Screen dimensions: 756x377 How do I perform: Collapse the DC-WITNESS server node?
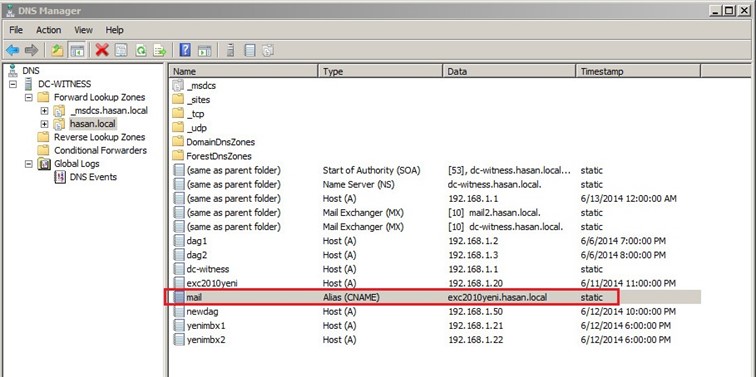pos(13,84)
